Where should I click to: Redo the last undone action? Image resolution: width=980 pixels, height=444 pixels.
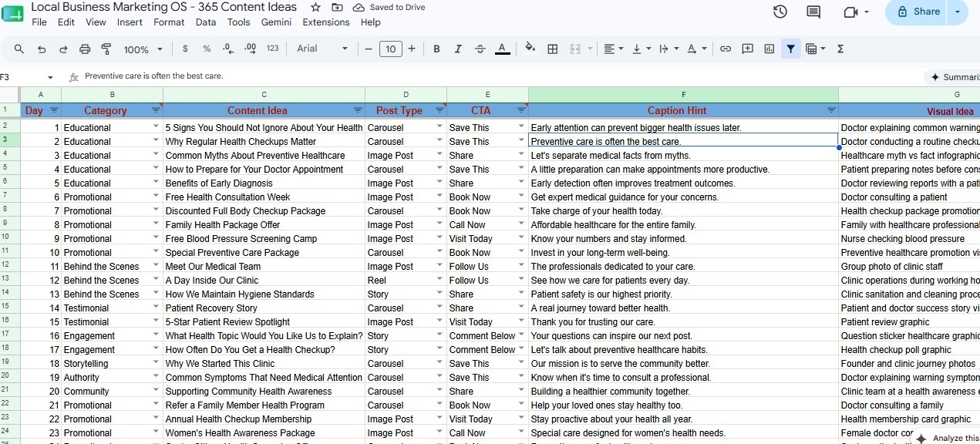pos(63,49)
